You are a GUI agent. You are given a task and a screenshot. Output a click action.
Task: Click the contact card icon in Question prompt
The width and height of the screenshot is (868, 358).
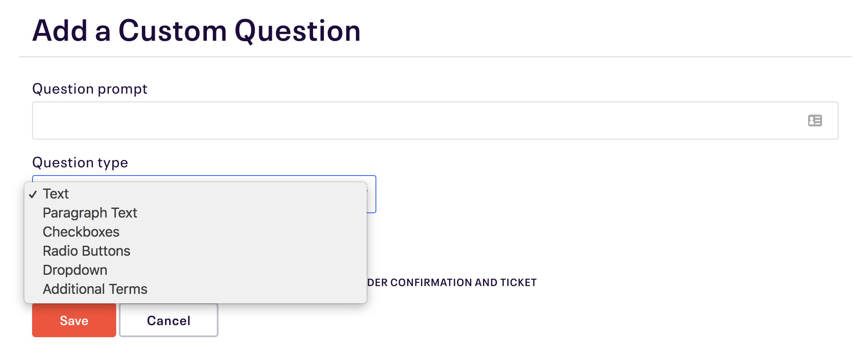click(815, 120)
